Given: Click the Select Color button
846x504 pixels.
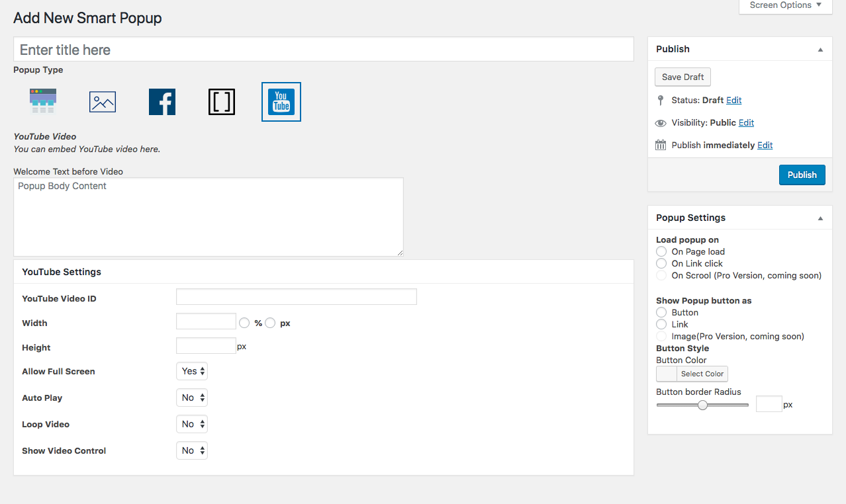Looking at the screenshot, I should [702, 374].
